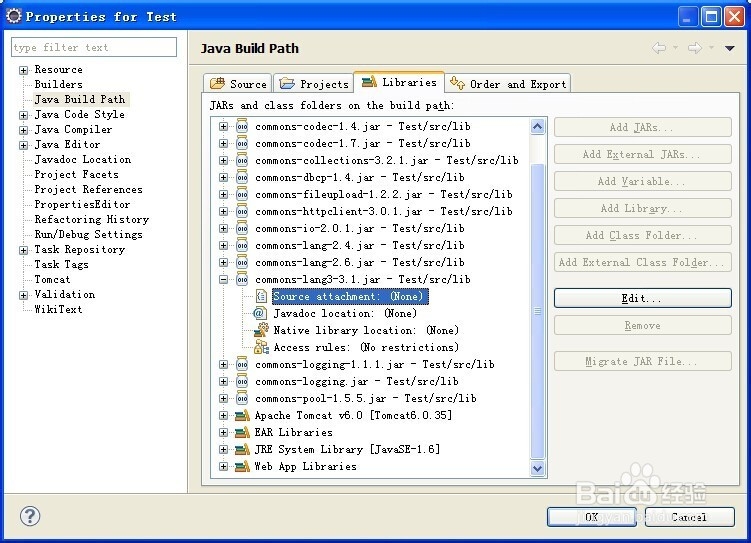Click the commons-pool-1.5.5.jar jar icon
This screenshot has height=543, width=751.
pyautogui.click(x=242, y=398)
